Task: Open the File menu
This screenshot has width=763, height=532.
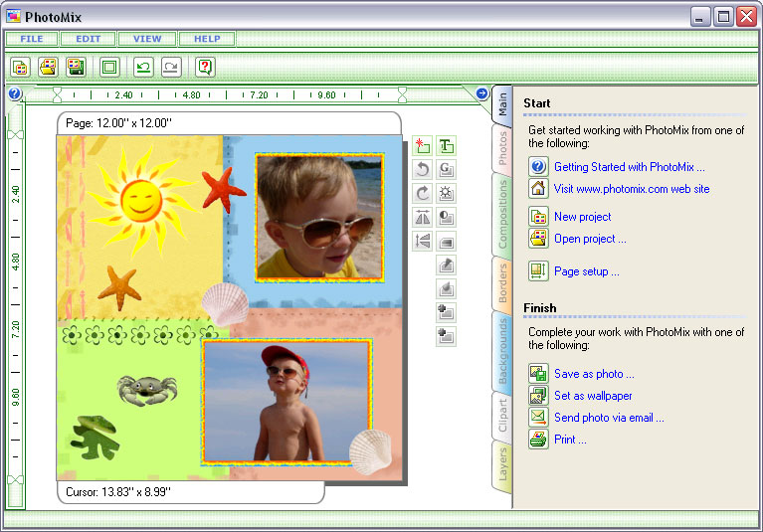Action: 30,39
